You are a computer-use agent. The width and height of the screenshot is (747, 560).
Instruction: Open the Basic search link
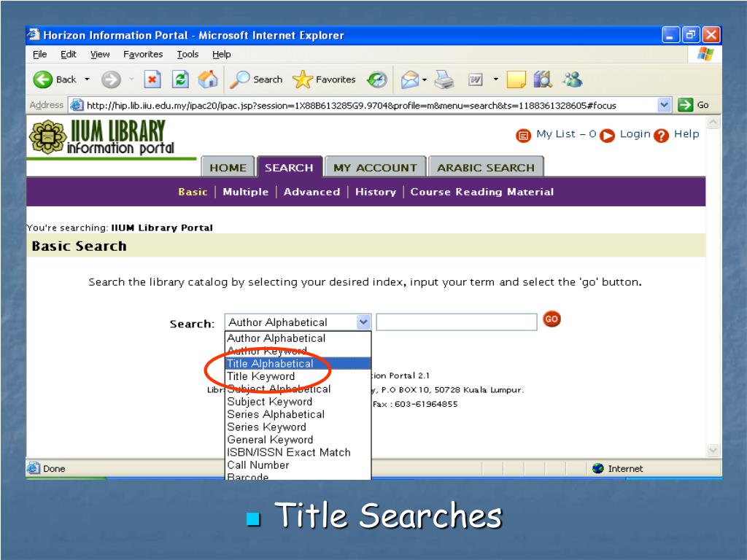pos(193,192)
